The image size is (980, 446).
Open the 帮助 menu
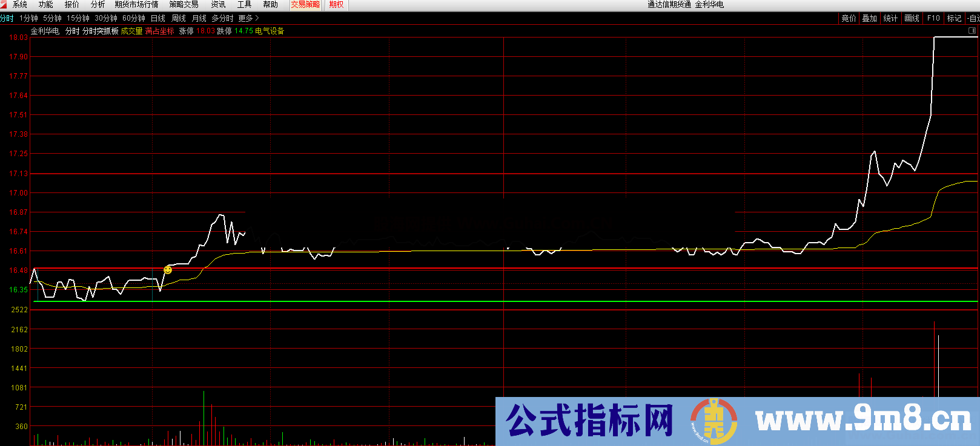pos(270,5)
